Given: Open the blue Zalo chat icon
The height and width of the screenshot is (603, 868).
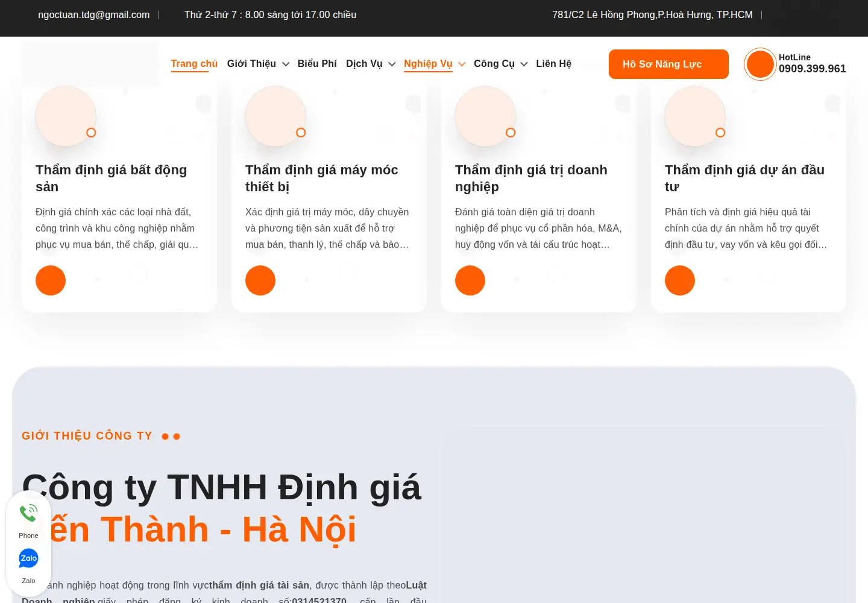Looking at the screenshot, I should (28, 558).
